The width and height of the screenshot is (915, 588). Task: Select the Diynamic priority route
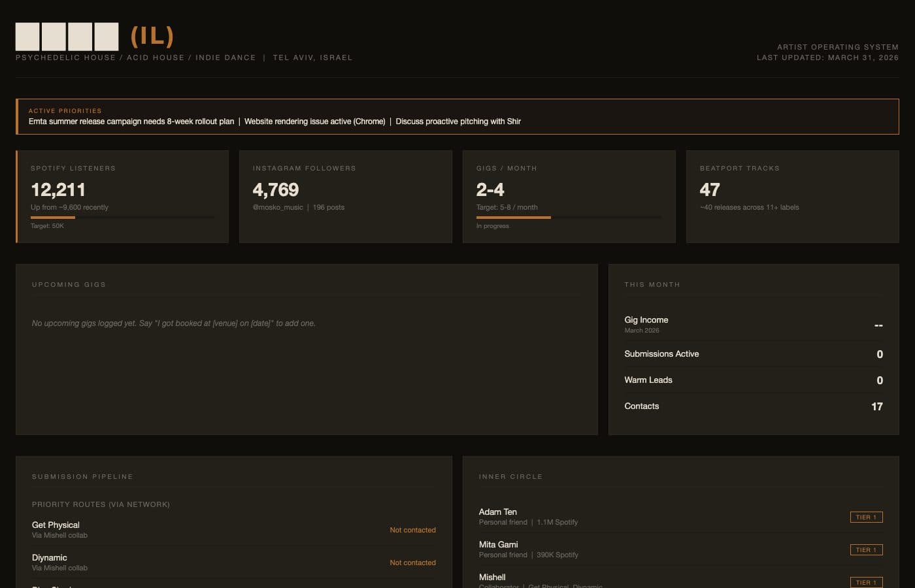tap(49, 557)
